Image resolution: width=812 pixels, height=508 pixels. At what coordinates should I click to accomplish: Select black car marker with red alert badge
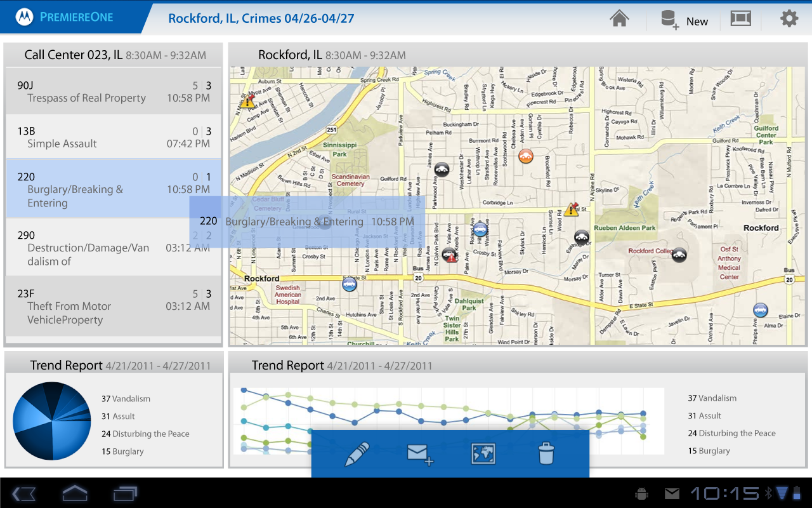450,255
